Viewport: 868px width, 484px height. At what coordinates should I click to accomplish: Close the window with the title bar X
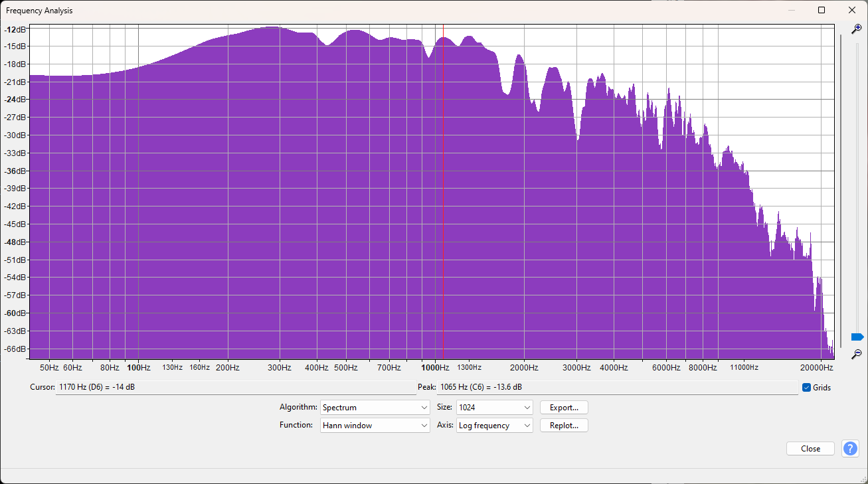click(852, 10)
